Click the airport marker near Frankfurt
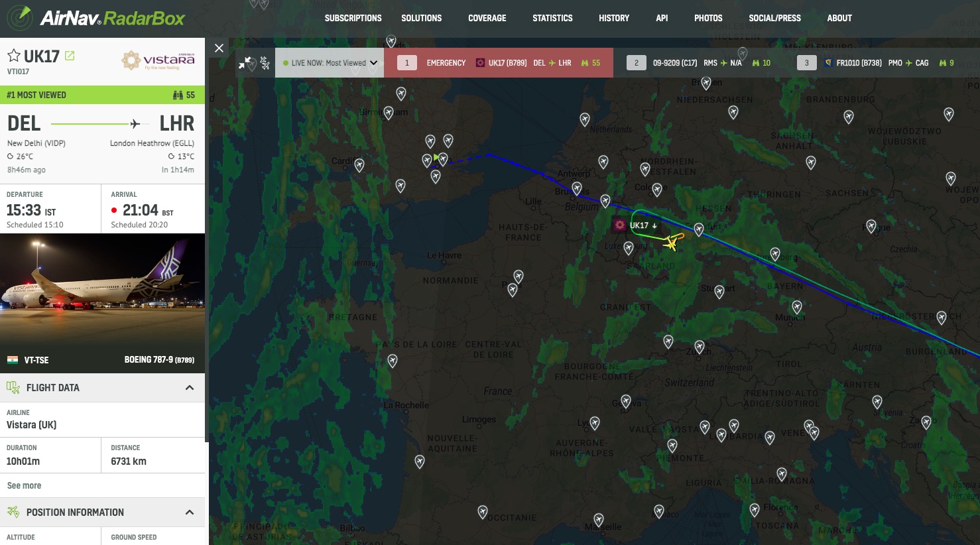Screen dimensions: 980x545 [x=699, y=229]
